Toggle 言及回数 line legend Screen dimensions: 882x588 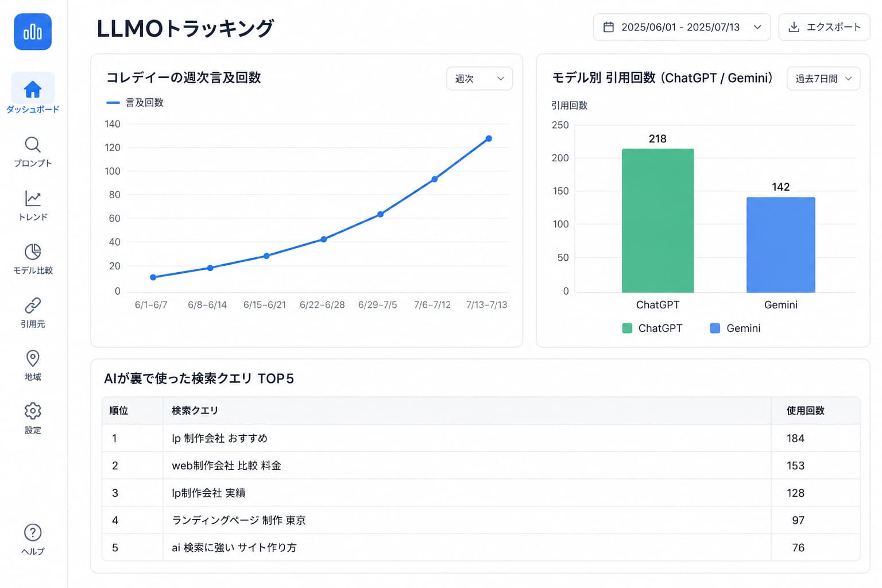click(135, 103)
